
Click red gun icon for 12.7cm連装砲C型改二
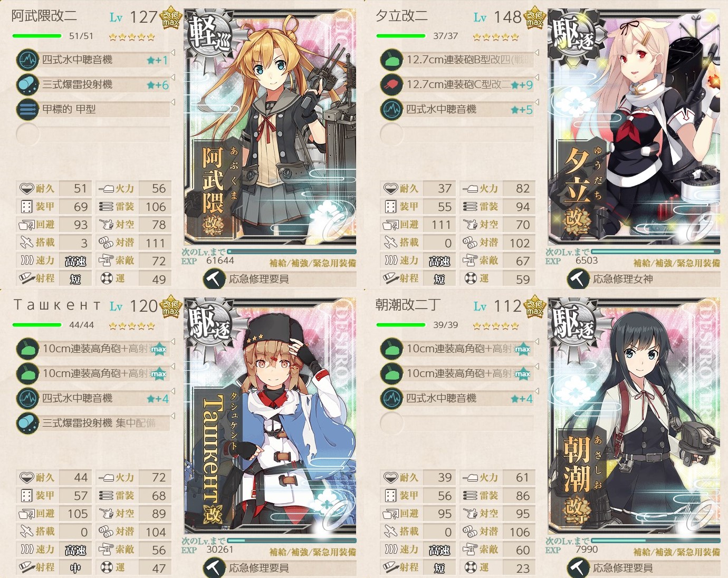click(x=391, y=84)
